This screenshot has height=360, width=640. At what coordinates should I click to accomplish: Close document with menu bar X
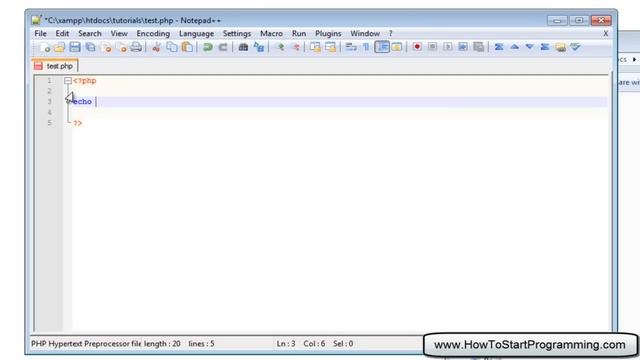coord(606,33)
